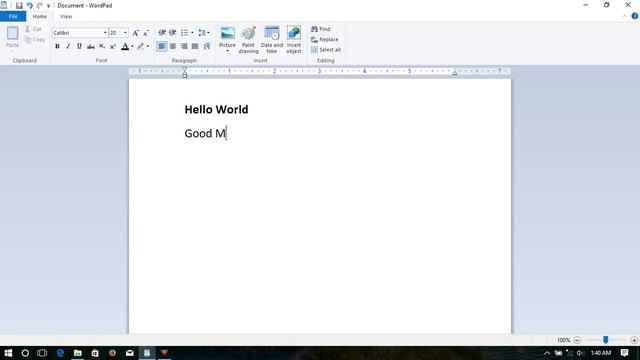Expand the Picture dropdown arrow
Viewport: 640px width, 360px height.
coord(227,51)
